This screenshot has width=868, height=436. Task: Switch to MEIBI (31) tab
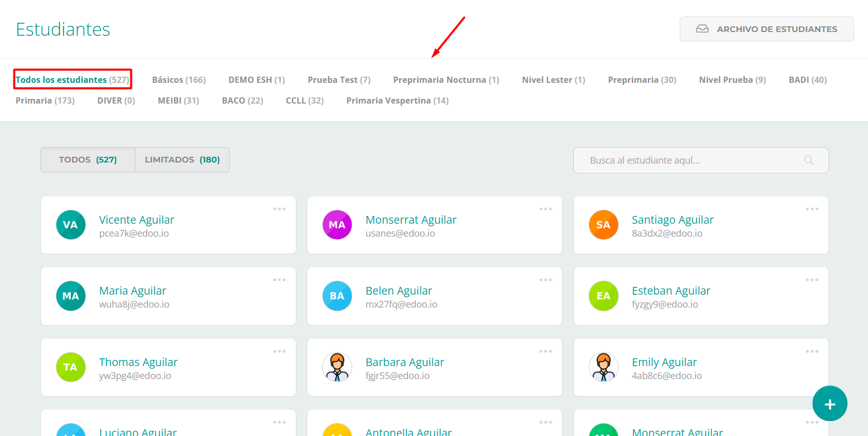178,100
